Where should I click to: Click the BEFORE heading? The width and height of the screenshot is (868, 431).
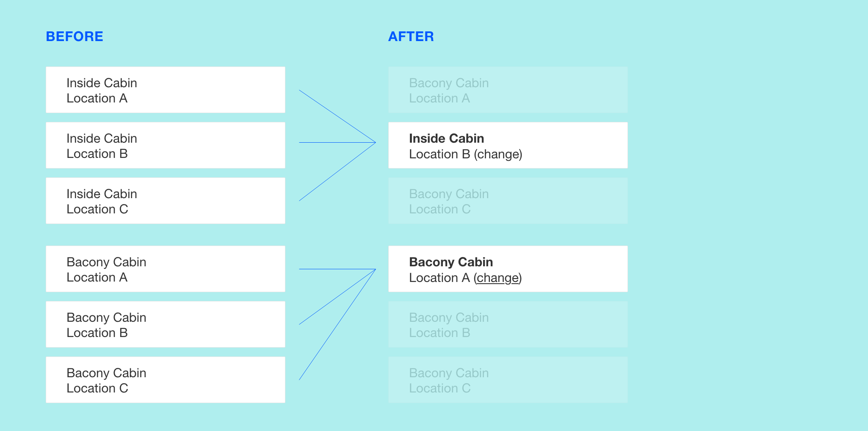click(x=75, y=36)
